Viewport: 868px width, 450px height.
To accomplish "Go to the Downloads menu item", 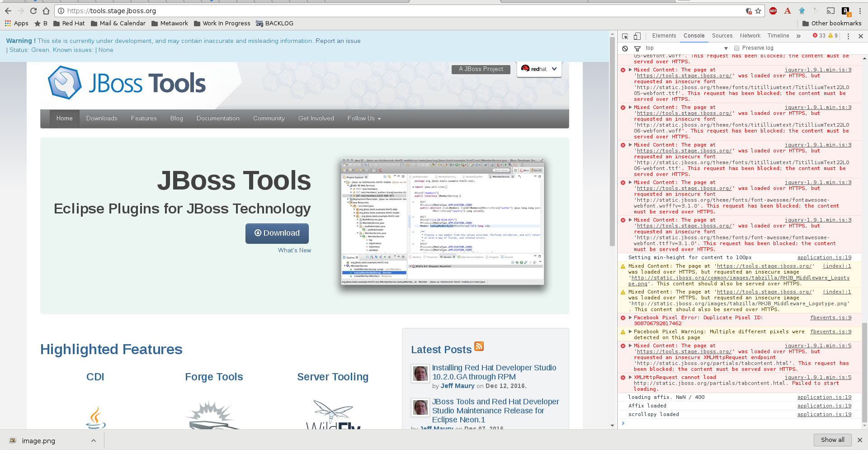I will pyautogui.click(x=102, y=118).
